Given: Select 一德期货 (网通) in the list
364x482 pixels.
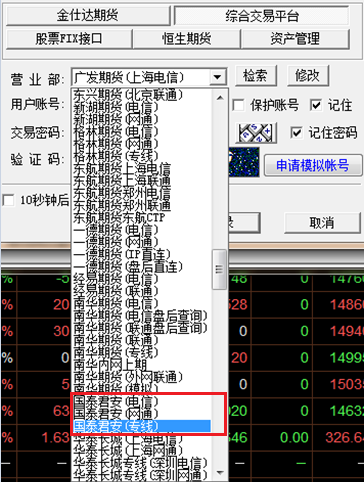Looking at the screenshot, I should (x=142, y=242).
